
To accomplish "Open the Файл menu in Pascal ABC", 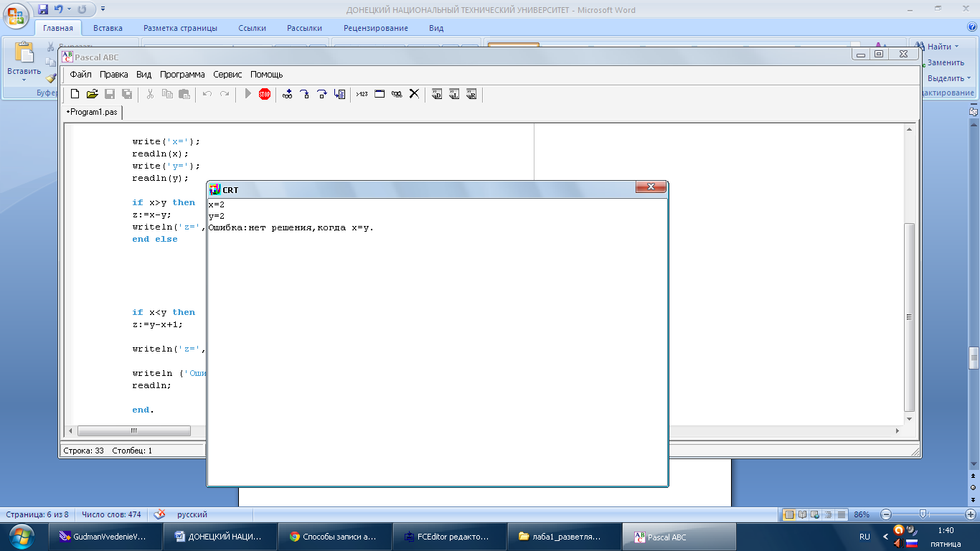I will click(x=80, y=75).
